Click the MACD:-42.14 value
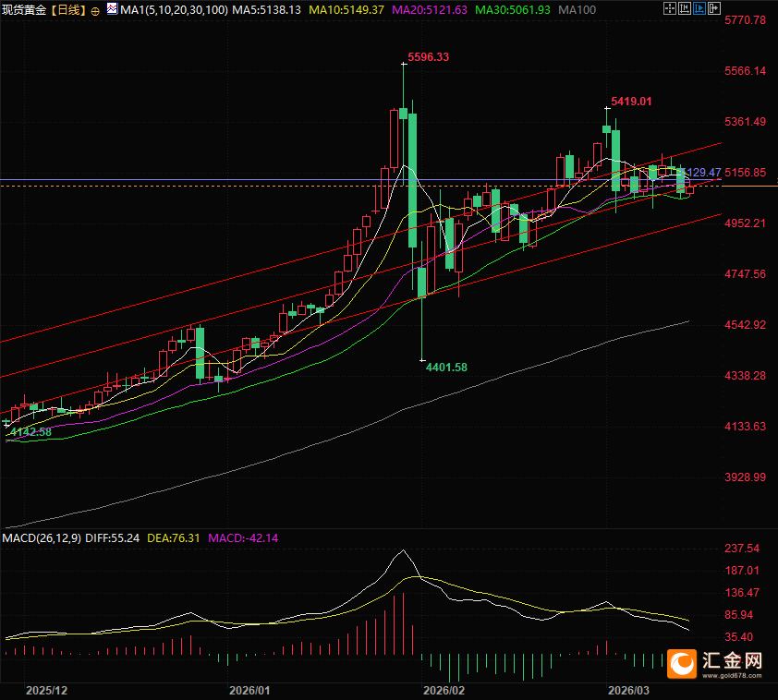 243,537
